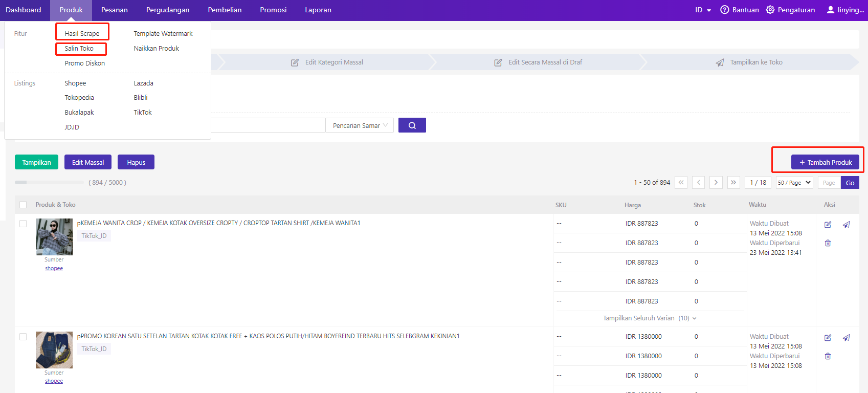Open Pergudangan in top navigation
The image size is (868, 393).
click(x=168, y=10)
